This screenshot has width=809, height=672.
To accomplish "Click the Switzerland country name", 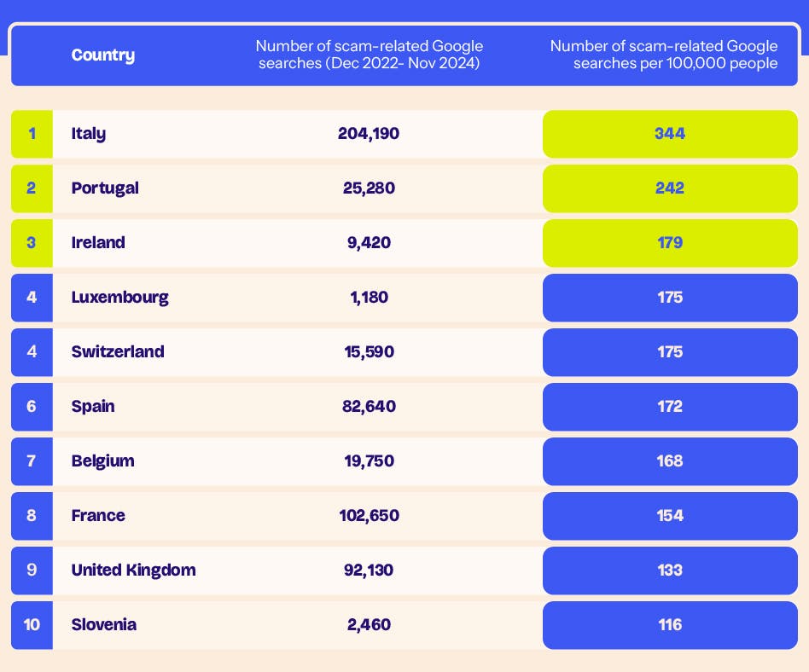I will pyautogui.click(x=118, y=352).
